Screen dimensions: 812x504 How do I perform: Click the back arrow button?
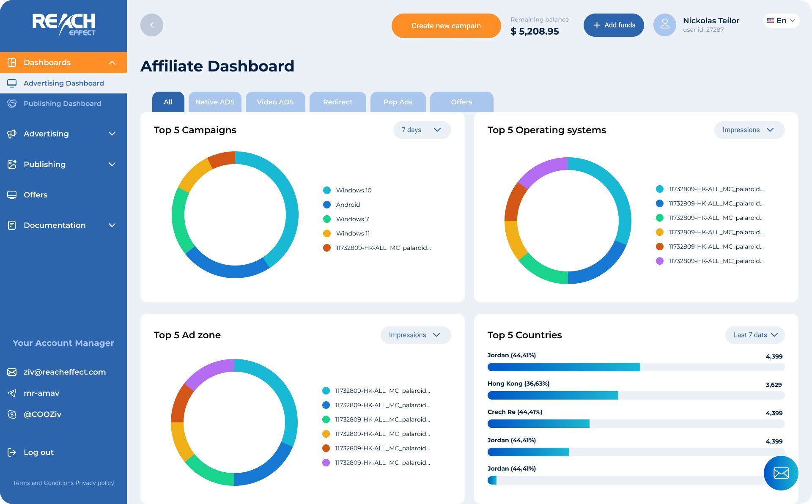pyautogui.click(x=151, y=25)
